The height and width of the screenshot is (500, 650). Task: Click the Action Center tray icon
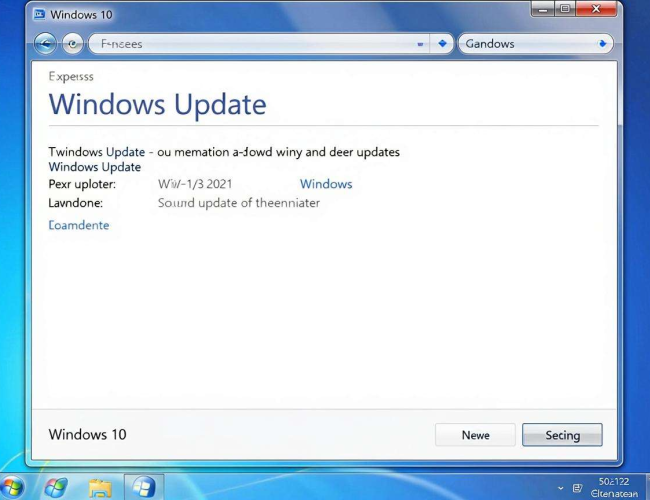click(577, 488)
